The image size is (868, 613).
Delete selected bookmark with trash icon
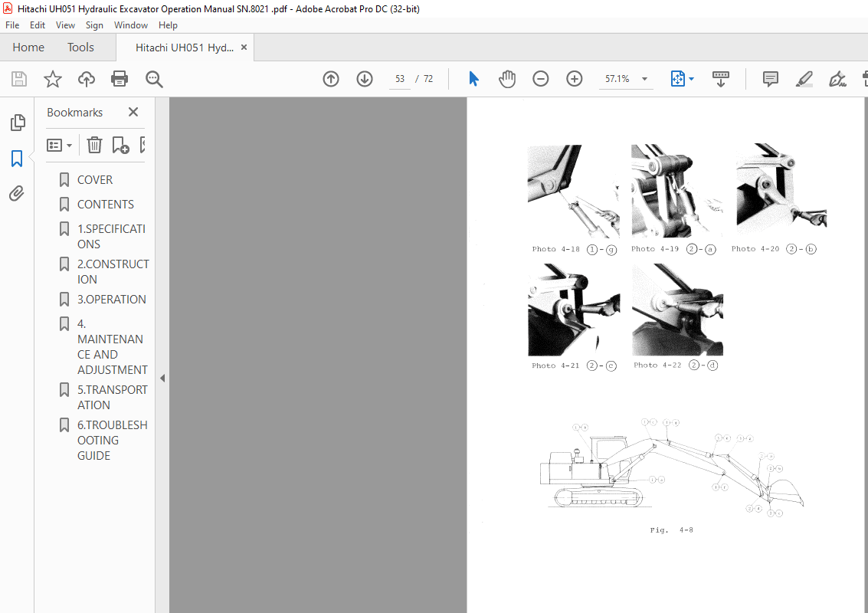click(x=93, y=145)
